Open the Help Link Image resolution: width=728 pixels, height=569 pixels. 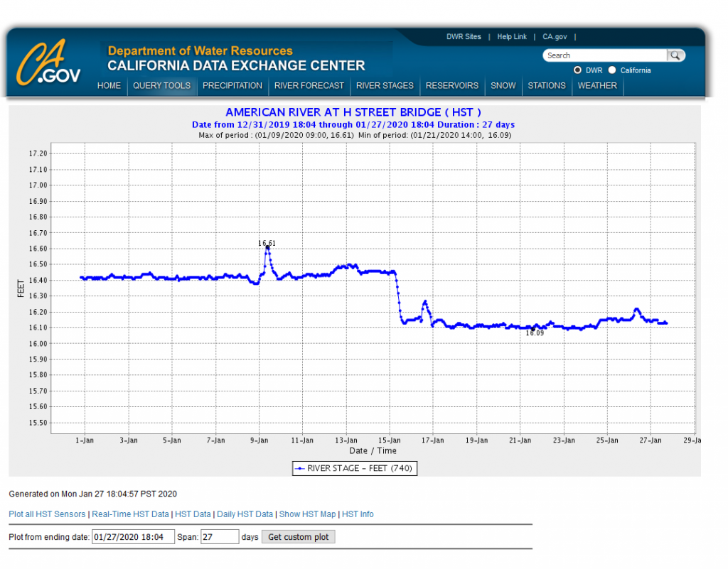click(x=512, y=37)
